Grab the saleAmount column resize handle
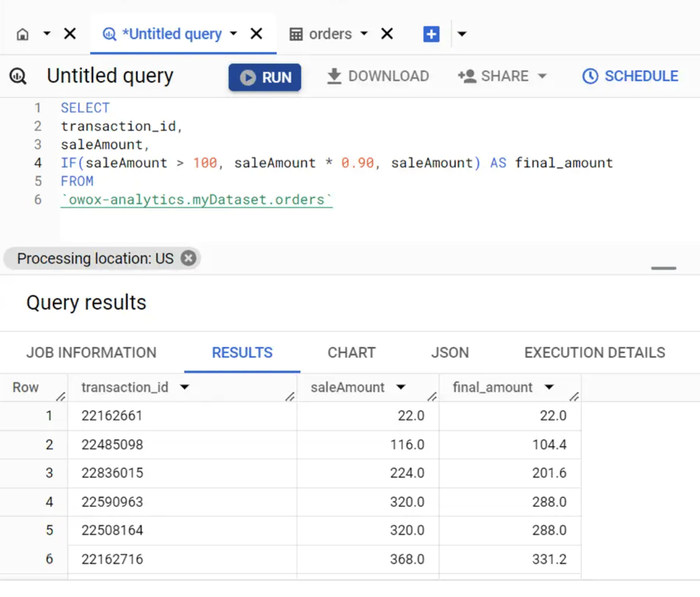The width and height of the screenshot is (700, 597). click(432, 396)
